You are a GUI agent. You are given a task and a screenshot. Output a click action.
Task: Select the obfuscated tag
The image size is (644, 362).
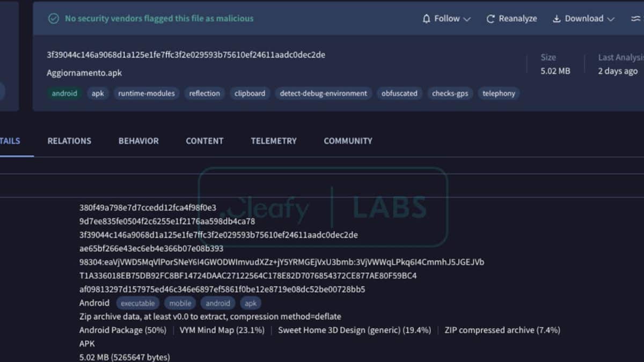pyautogui.click(x=399, y=93)
